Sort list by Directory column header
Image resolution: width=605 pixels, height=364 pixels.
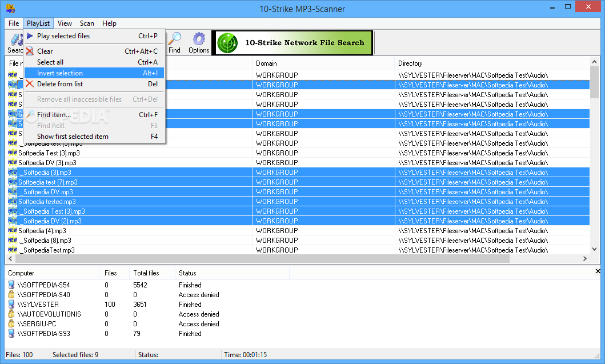point(492,63)
